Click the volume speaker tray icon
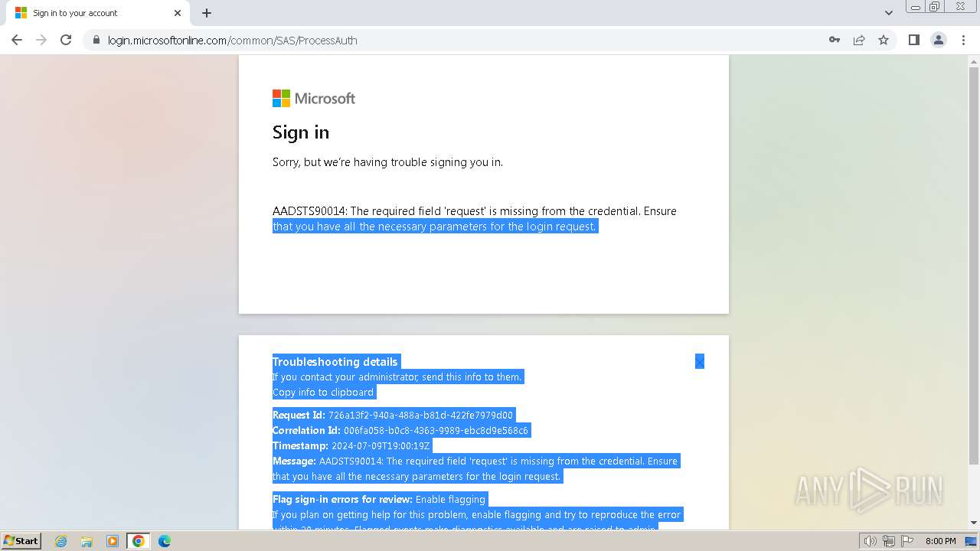980x551 pixels. [870, 541]
